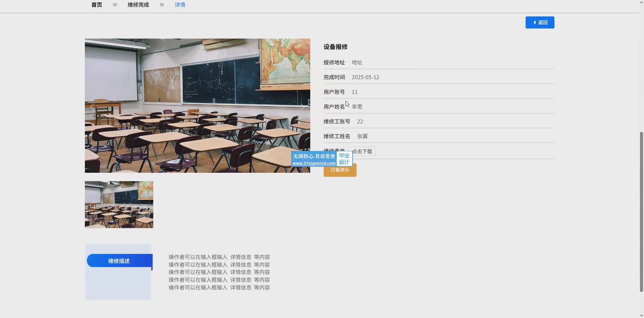Viewport: 644px width, 318px height.
Task: Select the classroom thumbnail below the carousel
Action: pyautogui.click(x=119, y=205)
